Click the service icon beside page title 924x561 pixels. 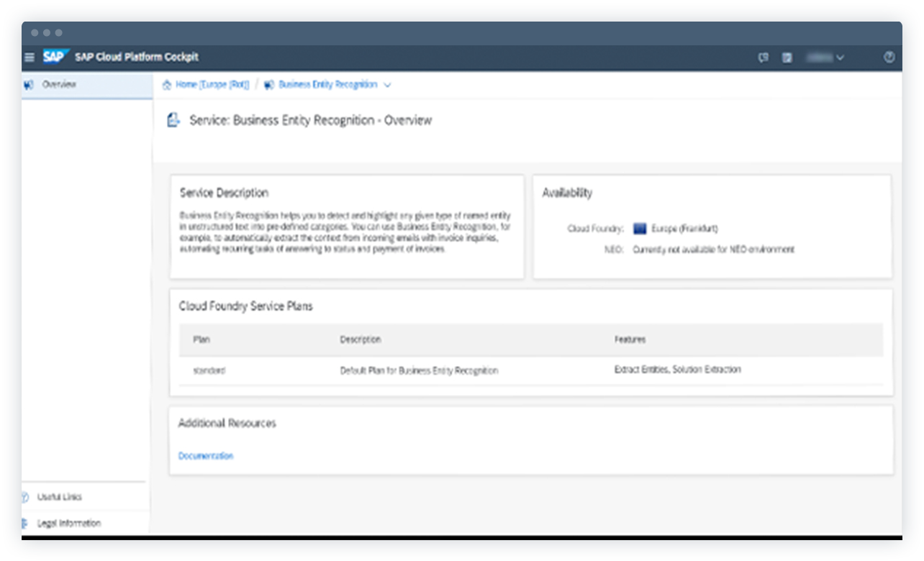pos(173,120)
